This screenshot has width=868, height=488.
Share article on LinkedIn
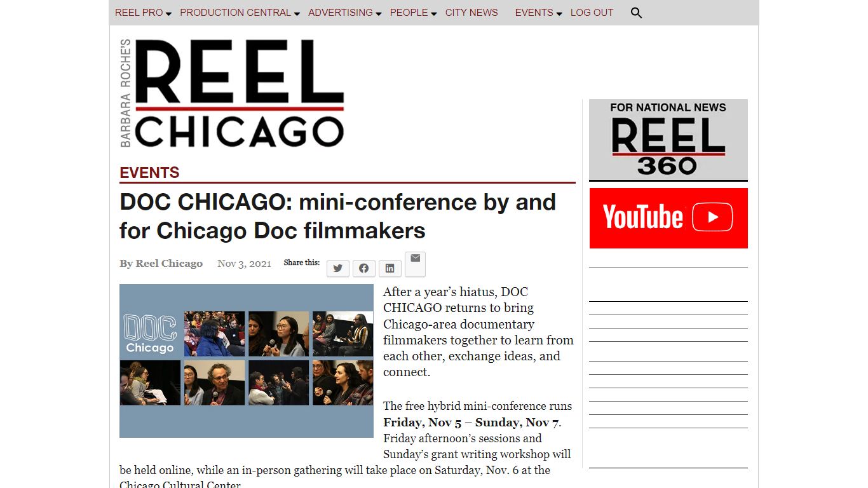click(x=390, y=268)
